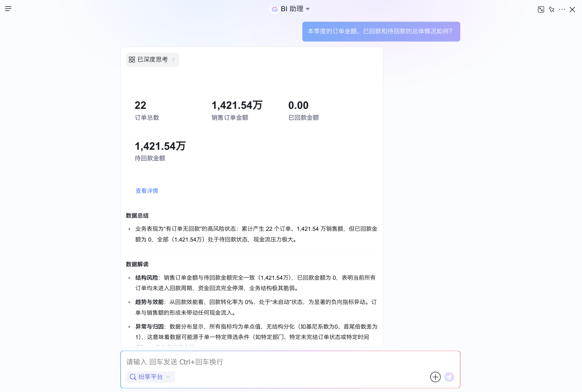Click the shrink window icon
582x392 pixels.
click(x=541, y=10)
